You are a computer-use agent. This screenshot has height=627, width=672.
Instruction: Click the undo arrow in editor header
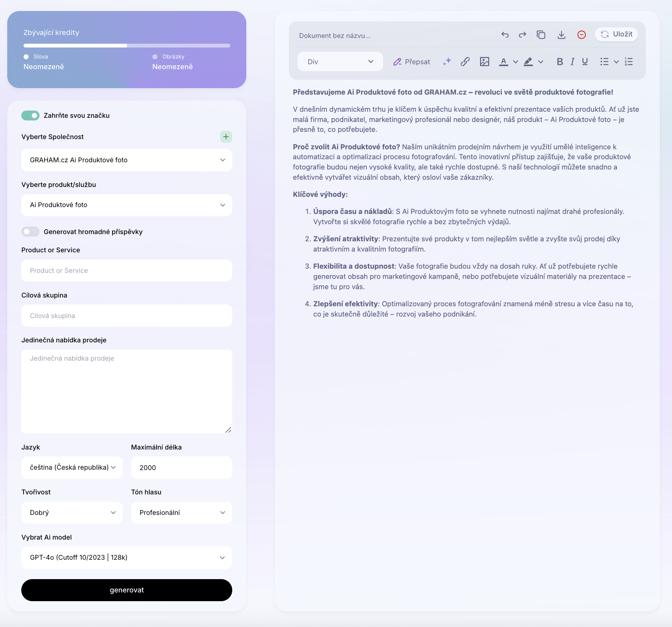pyautogui.click(x=505, y=35)
